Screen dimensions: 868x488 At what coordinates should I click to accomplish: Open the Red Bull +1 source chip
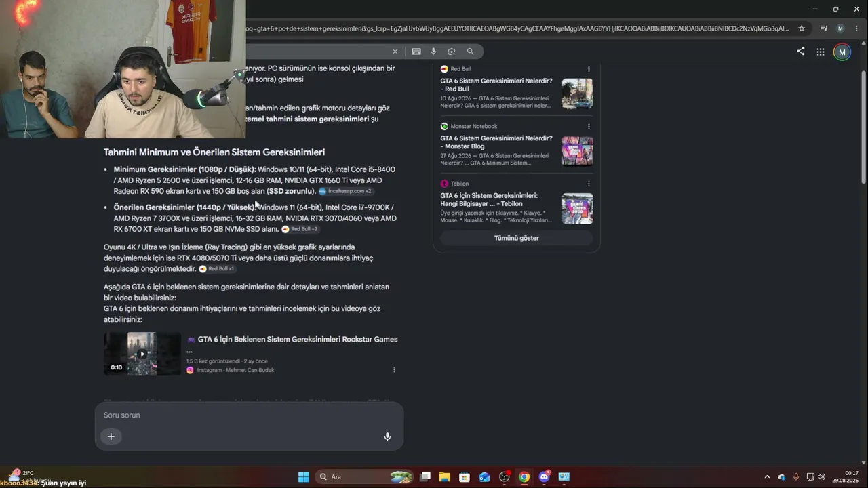[x=217, y=269]
